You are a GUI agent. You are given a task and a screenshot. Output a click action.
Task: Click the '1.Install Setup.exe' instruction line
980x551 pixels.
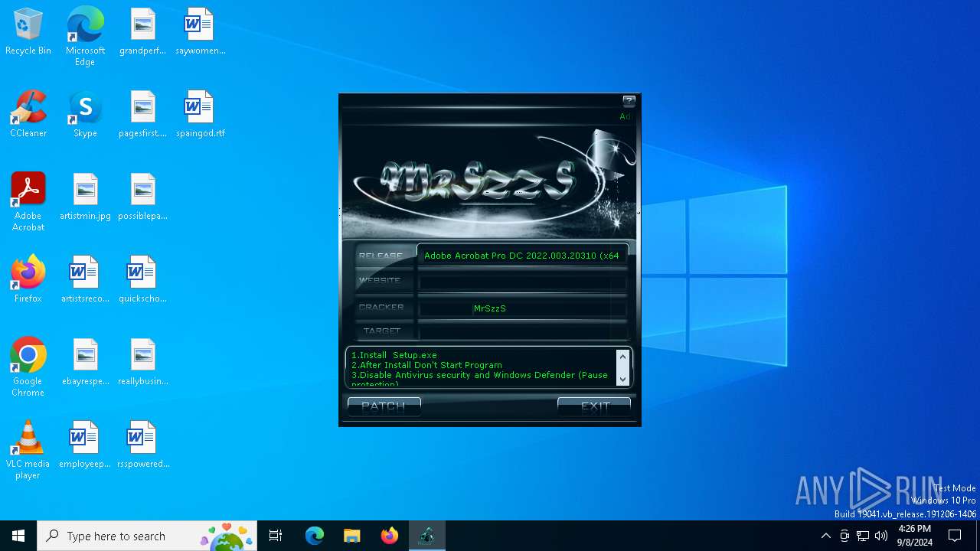click(394, 355)
